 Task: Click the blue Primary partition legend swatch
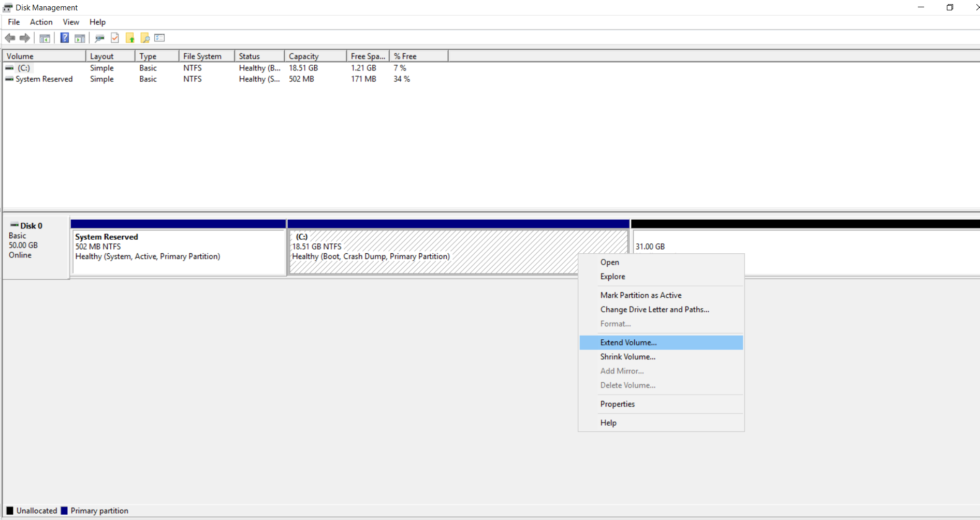tap(64, 511)
